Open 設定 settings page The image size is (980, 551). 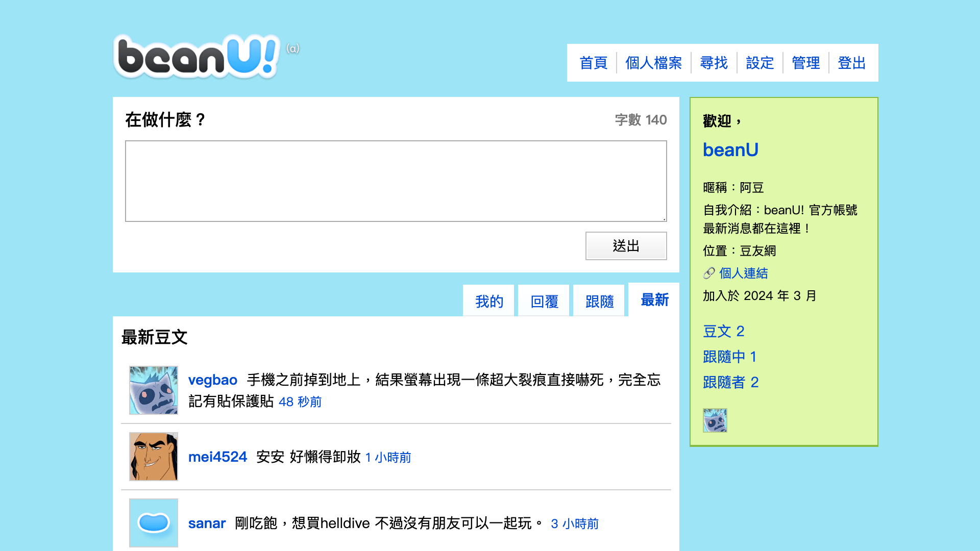click(x=759, y=63)
